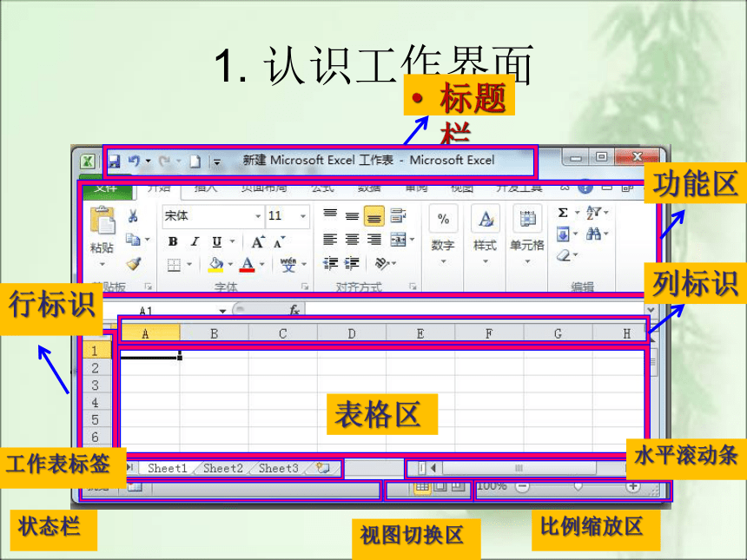Select the Sheet2 worksheet tab
The image size is (747, 560).
tap(223, 468)
